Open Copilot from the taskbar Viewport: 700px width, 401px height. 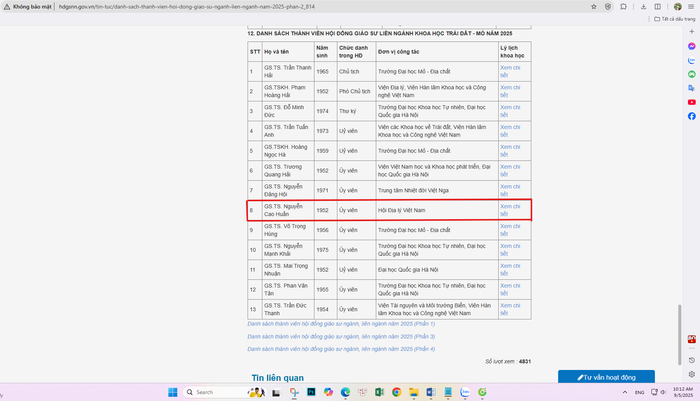(328, 392)
